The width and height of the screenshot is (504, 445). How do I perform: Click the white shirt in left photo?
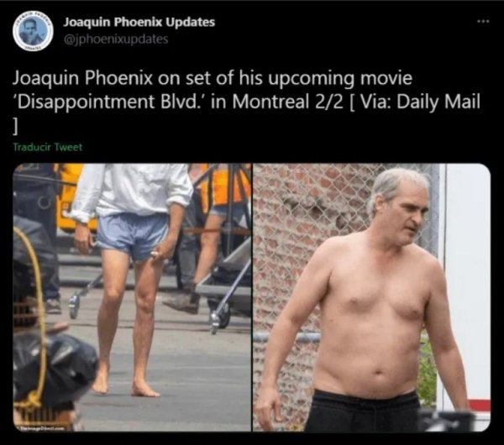(132, 190)
